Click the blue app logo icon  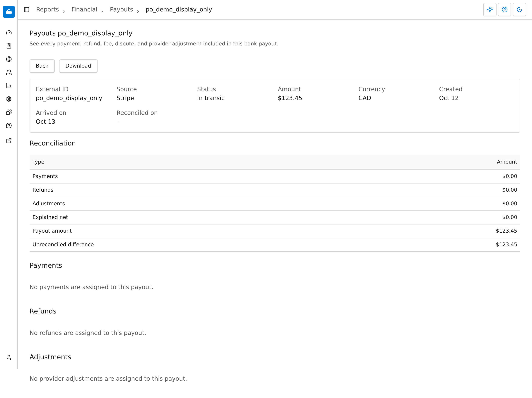click(x=9, y=12)
